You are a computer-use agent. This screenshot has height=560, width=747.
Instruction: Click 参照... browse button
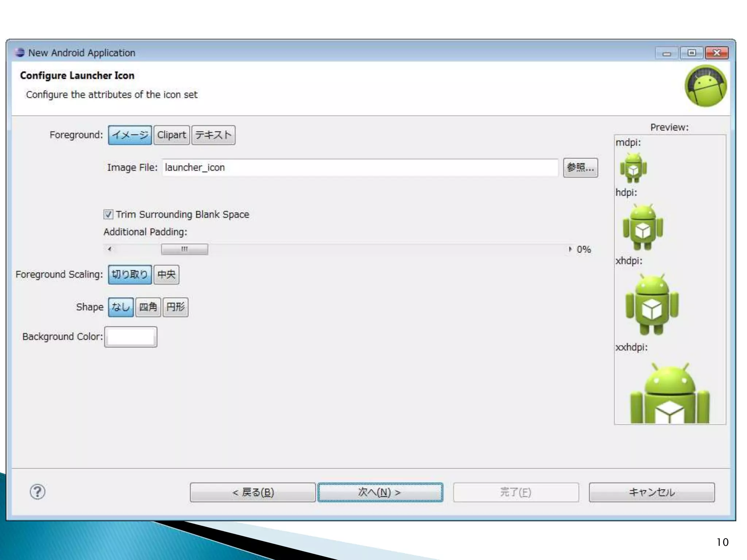[580, 168]
